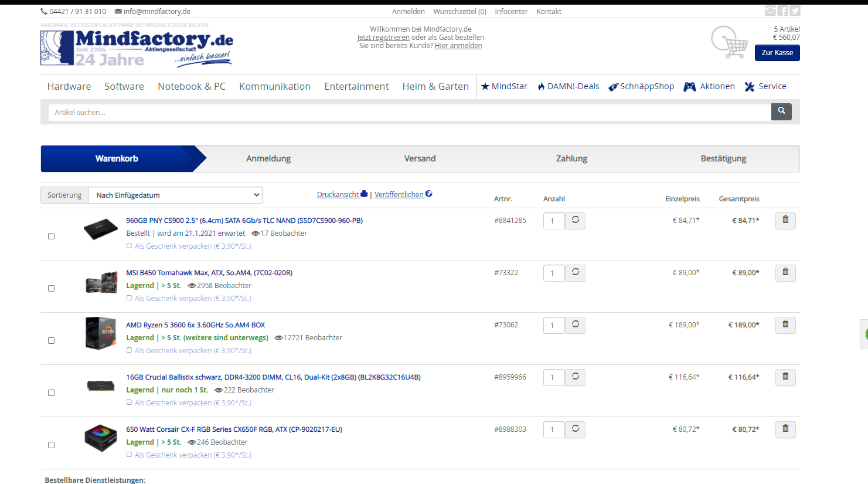The image size is (868, 484).
Task: Open Wunschzettel (0) link
Action: click(460, 11)
